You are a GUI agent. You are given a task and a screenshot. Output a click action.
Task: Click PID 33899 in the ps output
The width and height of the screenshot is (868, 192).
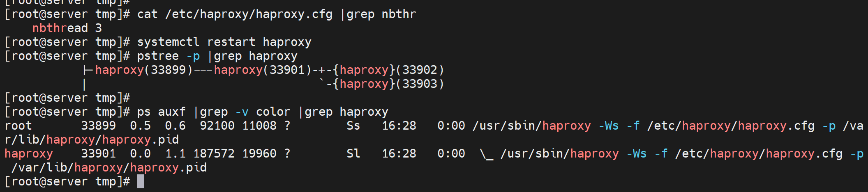(x=98, y=126)
